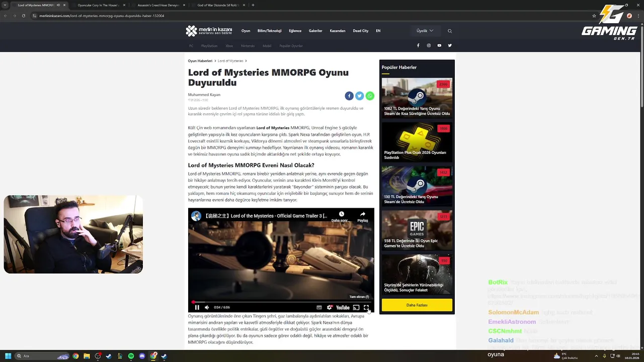Pause the Lord of the Mysteries trailer
644x362 pixels.
197,307
